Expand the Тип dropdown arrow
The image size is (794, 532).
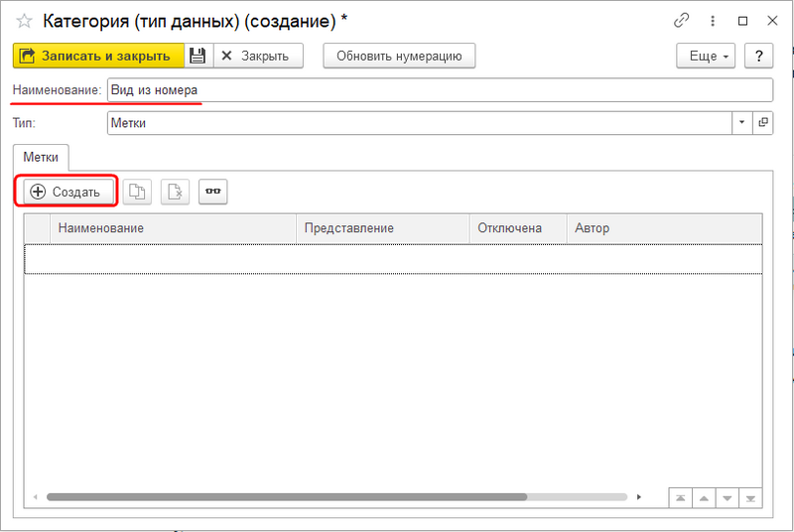coord(741,123)
